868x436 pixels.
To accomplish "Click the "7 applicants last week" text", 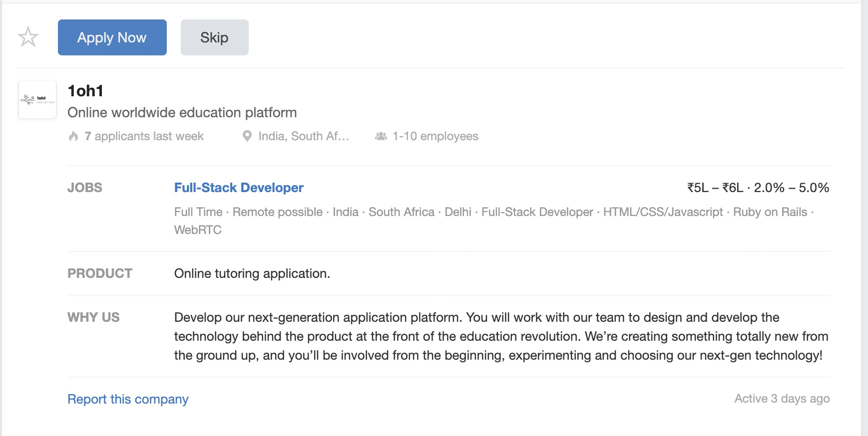I will 144,136.
